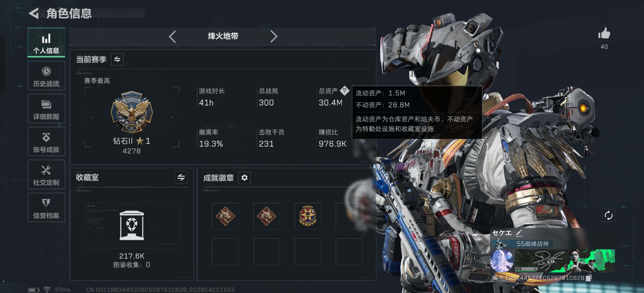
Task: Open the collection room showcase thumbnail
Action: coord(132,226)
